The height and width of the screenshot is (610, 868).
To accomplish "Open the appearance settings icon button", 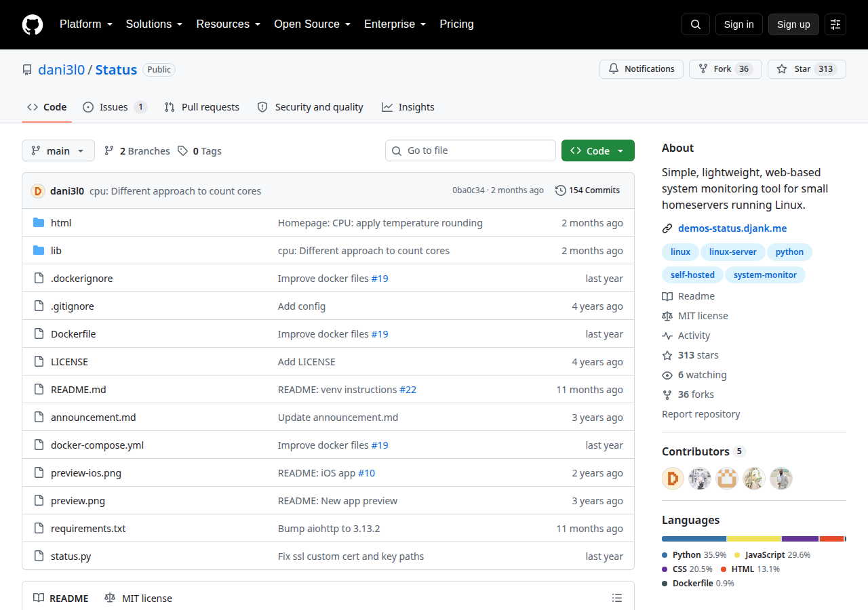I will coord(835,24).
